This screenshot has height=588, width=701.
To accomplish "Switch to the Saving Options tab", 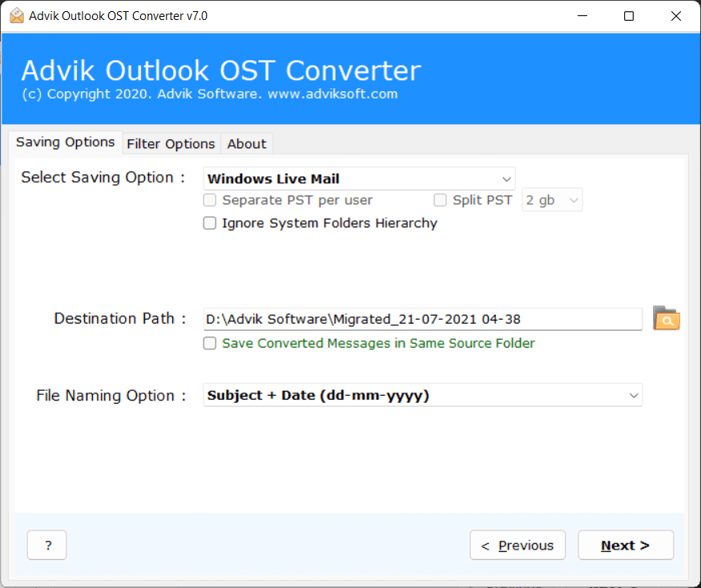I will 65,142.
